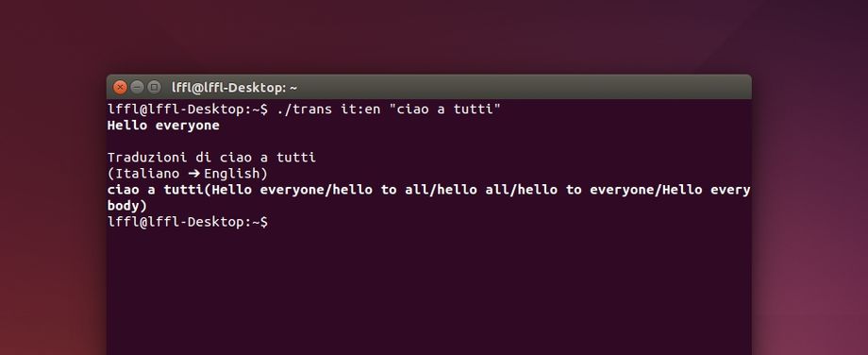
Task: Click the lffl@lffl-Desktop: ~ window title
Action: (x=234, y=88)
